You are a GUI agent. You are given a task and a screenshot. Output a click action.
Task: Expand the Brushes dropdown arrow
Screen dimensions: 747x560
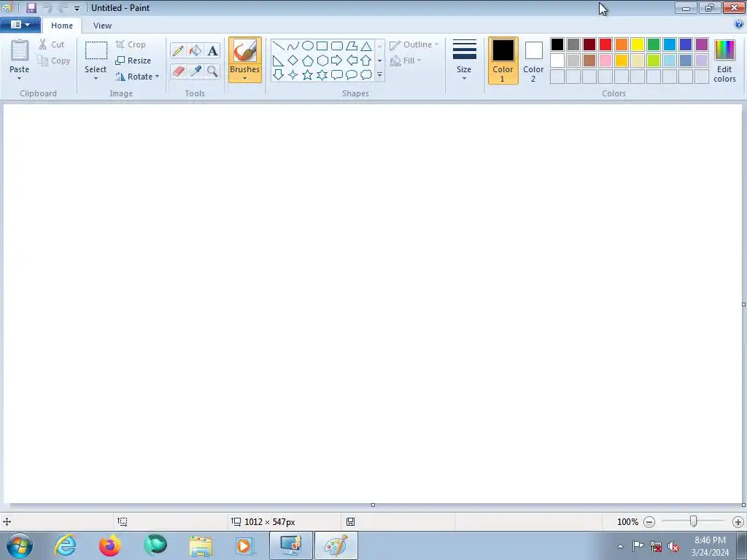pyautogui.click(x=244, y=79)
